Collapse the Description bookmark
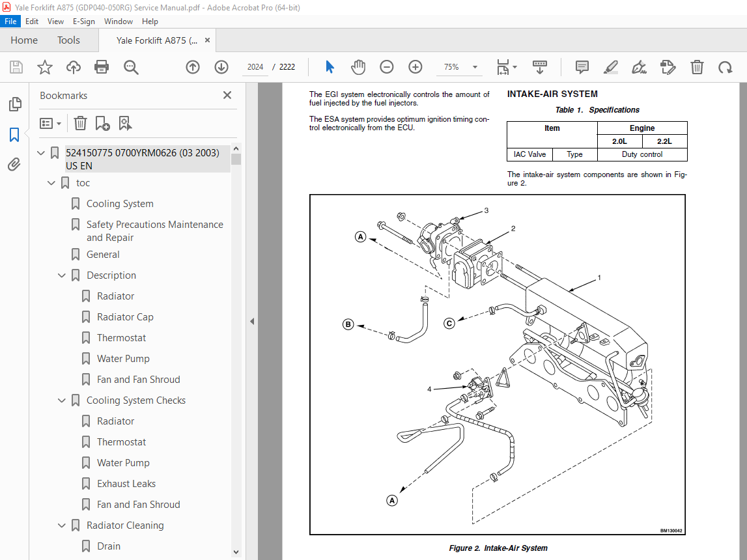The width and height of the screenshot is (747, 560). coord(61,275)
